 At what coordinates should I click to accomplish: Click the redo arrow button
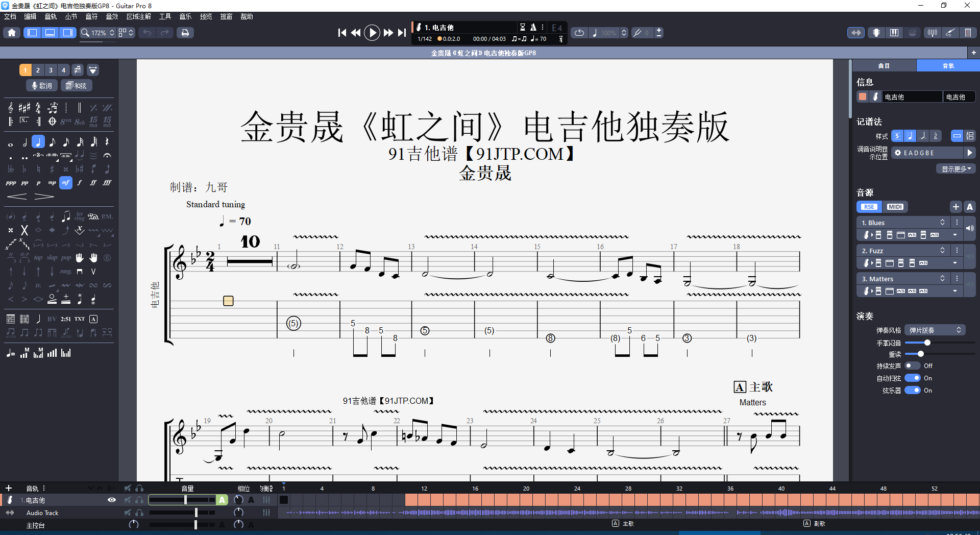(164, 33)
